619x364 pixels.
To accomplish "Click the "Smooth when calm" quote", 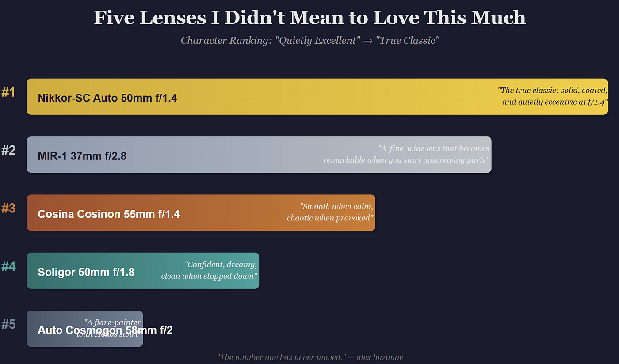I will (x=330, y=212).
